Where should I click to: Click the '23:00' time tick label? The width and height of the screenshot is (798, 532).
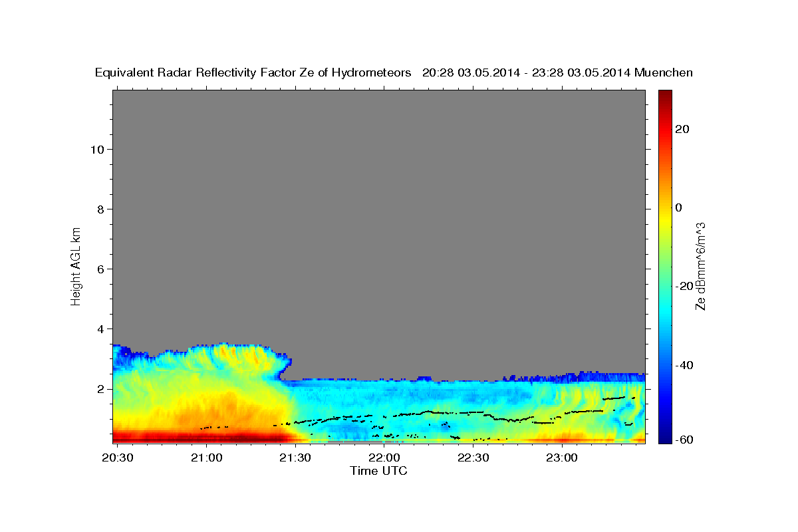(561, 458)
